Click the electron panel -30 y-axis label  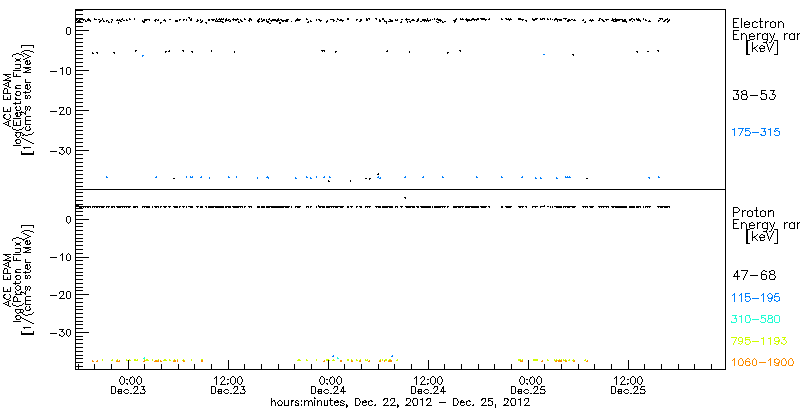[60, 150]
